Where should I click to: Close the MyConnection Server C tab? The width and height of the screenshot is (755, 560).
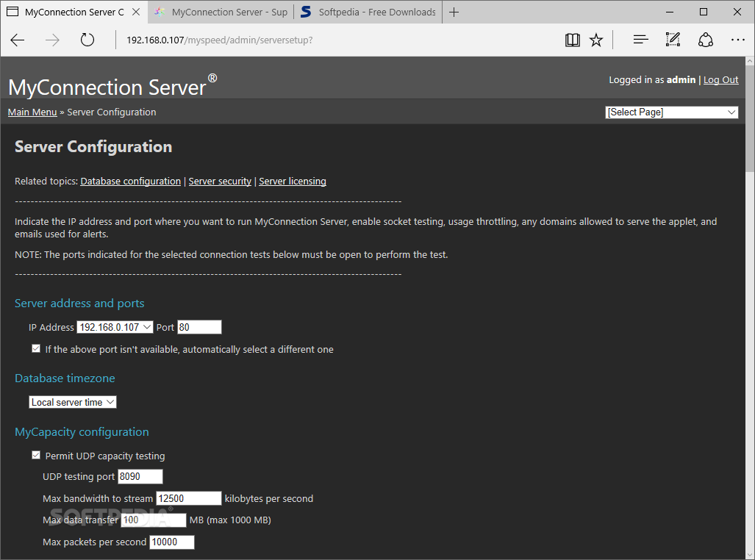(136, 12)
